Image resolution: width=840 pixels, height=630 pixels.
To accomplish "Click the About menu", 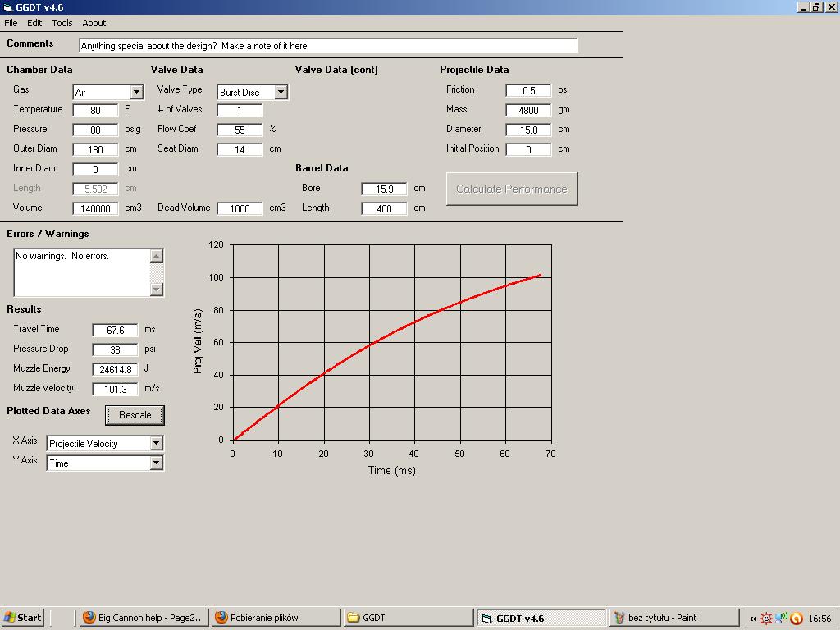I will 94,23.
